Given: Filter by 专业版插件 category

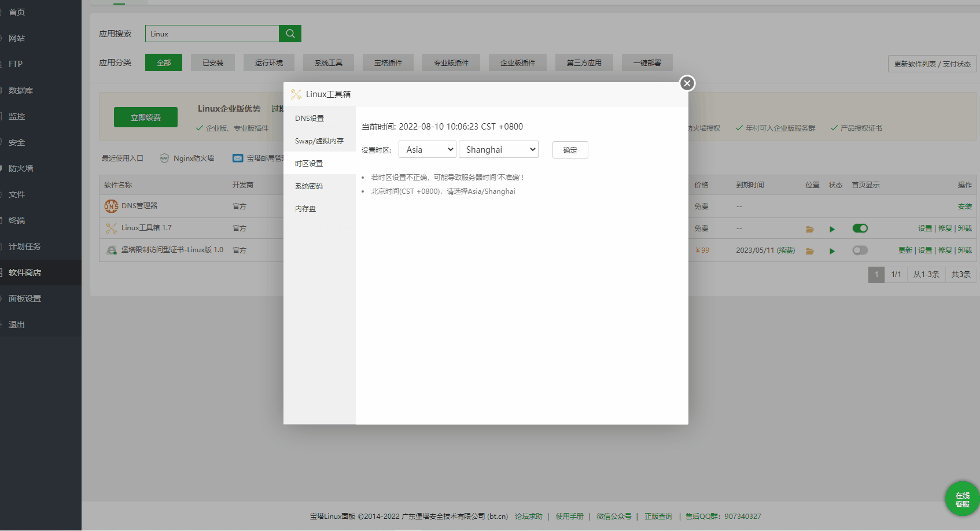Looking at the screenshot, I should click(x=451, y=62).
